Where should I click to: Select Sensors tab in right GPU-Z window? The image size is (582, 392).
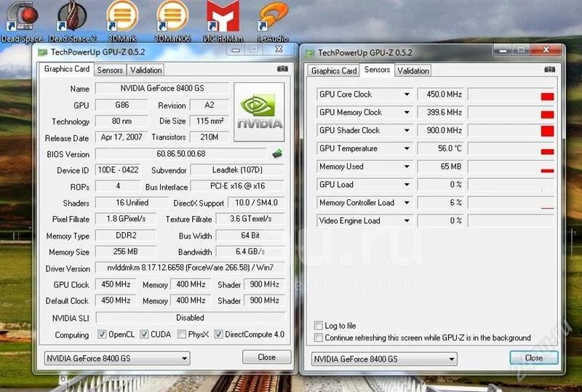pyautogui.click(x=377, y=70)
